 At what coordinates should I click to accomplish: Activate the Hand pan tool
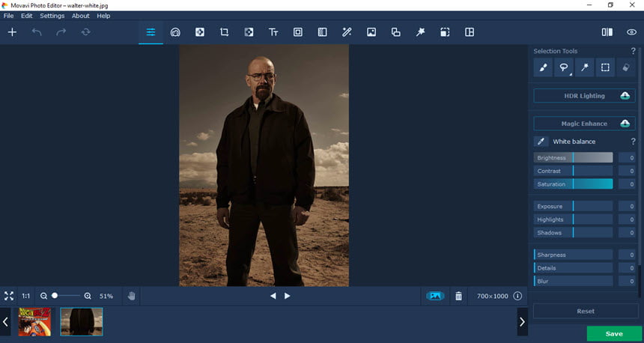pos(132,296)
